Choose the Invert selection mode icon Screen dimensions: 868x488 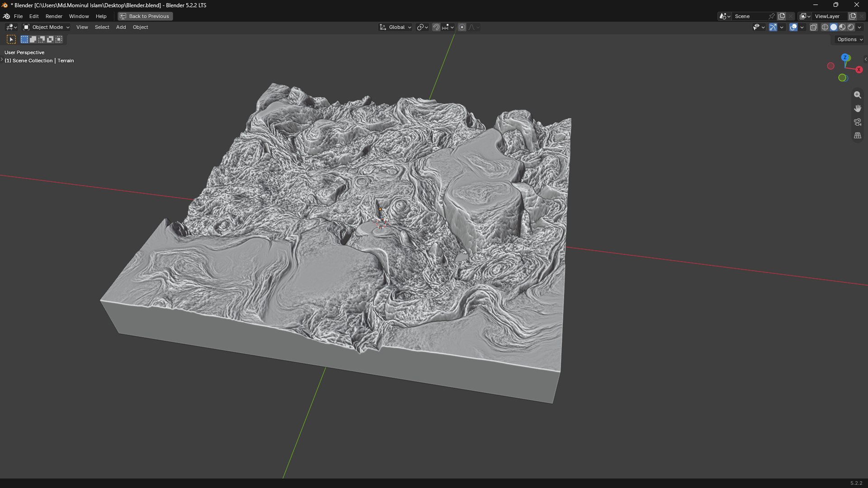(50, 39)
